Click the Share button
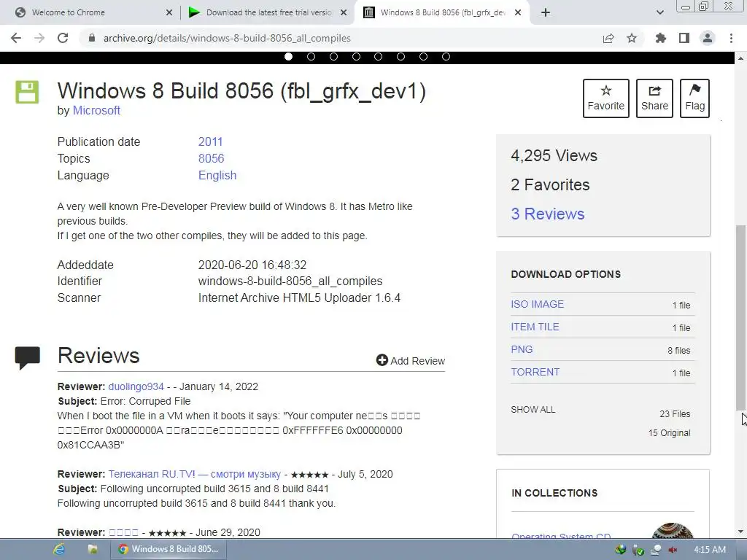This screenshot has height=560, width=747. (x=654, y=98)
